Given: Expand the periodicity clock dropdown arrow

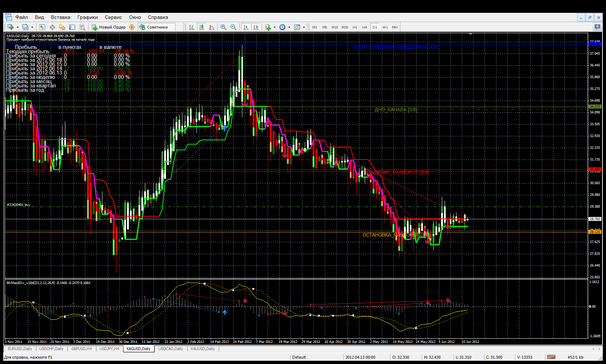Looking at the screenshot, I should tap(289, 27).
